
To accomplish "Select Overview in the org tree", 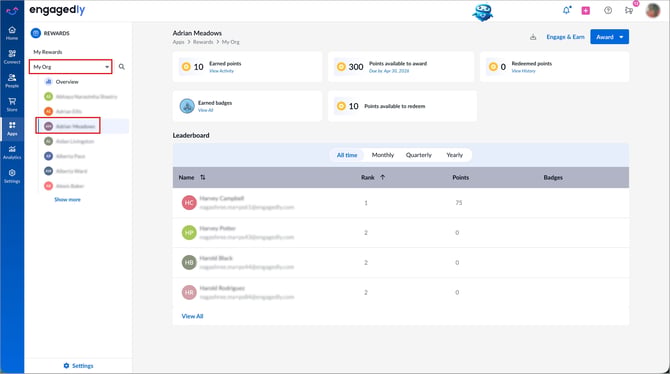I will point(67,82).
